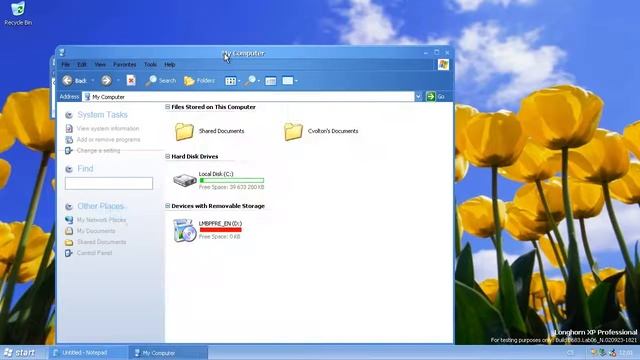Open the Views icon dropdown arrow

[x=239, y=81]
